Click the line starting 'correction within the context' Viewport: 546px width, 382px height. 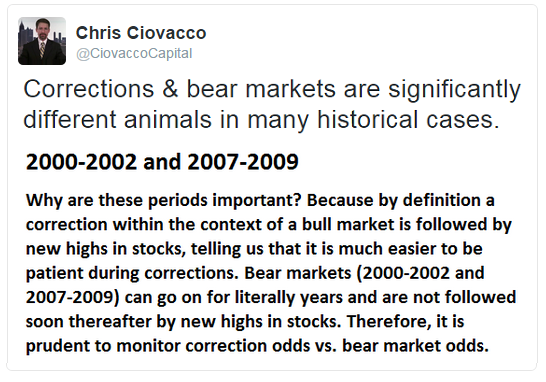tap(269, 225)
